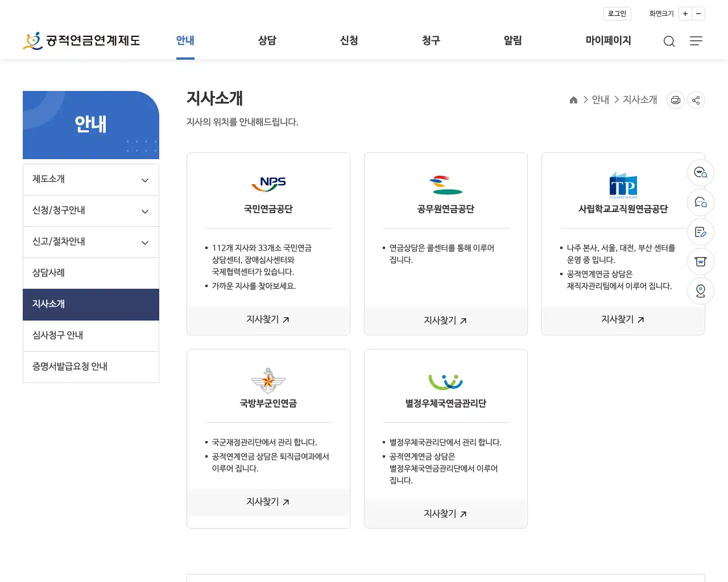Open branch locator via location pin icon

[700, 291]
